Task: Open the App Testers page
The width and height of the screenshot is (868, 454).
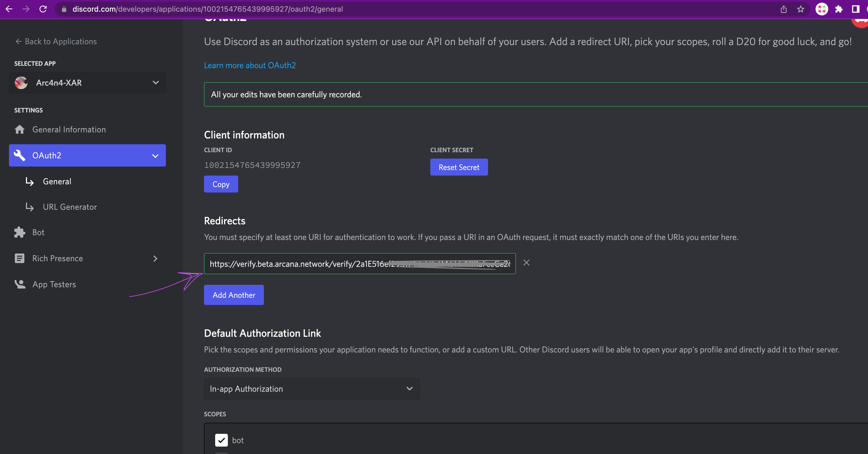Action: tap(54, 284)
